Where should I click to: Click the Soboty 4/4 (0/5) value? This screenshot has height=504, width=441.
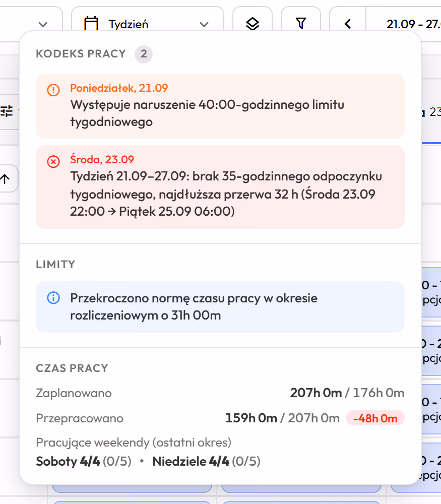click(84, 461)
